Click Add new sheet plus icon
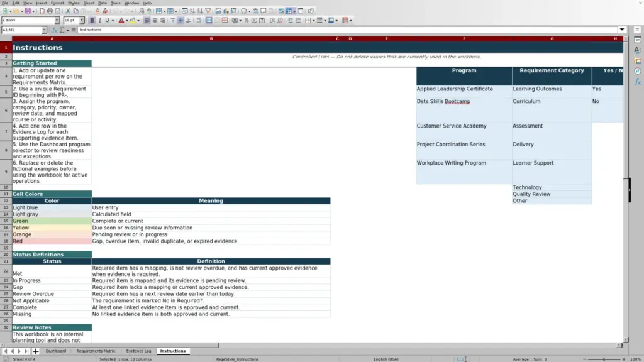 click(x=35, y=351)
